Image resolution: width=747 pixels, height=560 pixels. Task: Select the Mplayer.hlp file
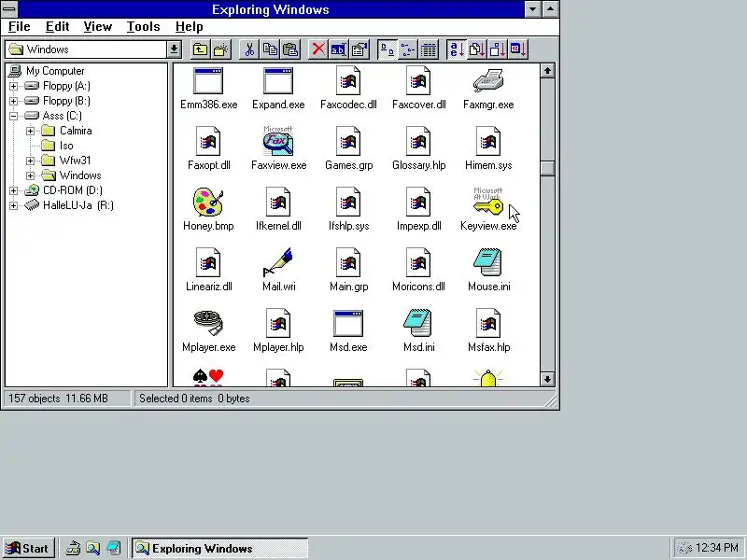[x=278, y=330]
